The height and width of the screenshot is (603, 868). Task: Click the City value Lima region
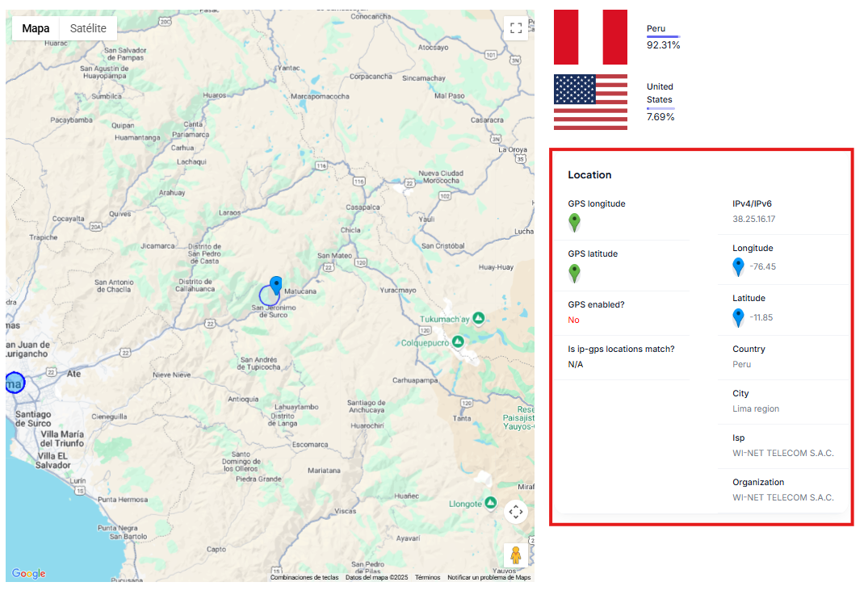click(x=756, y=408)
